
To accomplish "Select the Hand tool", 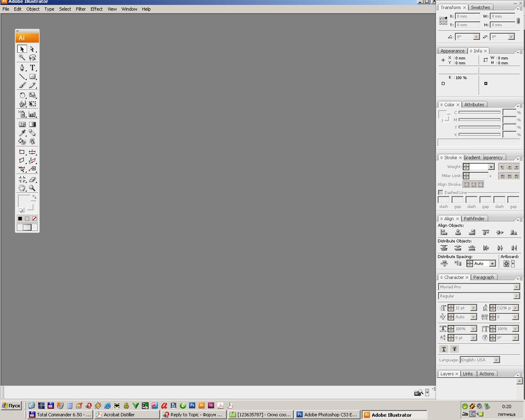I will click(22, 188).
